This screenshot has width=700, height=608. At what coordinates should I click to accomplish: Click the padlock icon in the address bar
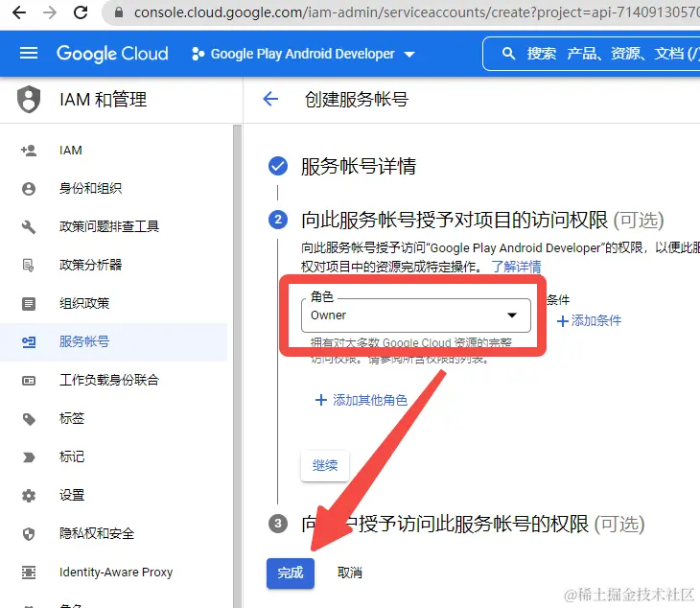[x=119, y=12]
